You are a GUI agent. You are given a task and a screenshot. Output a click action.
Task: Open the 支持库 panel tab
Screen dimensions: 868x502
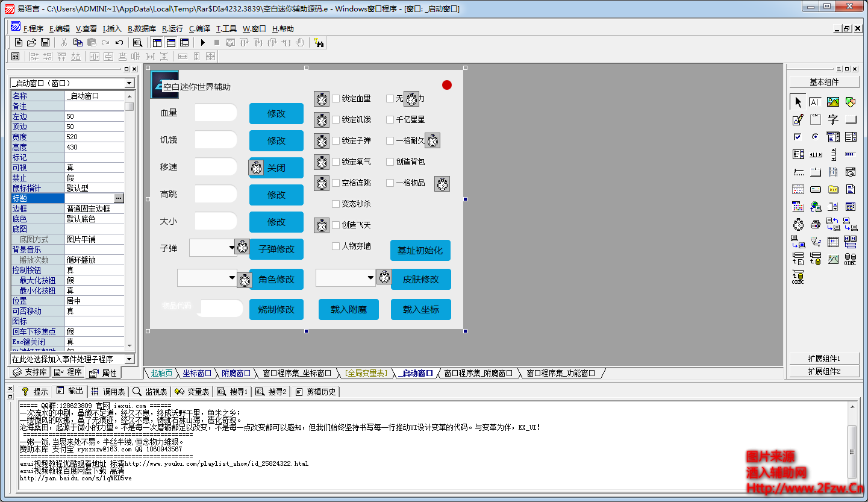click(x=30, y=372)
